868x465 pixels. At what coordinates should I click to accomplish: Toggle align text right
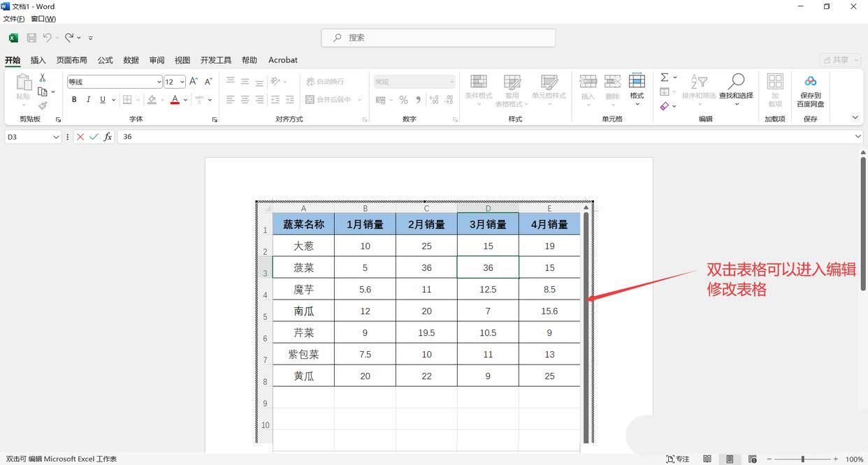pyautogui.click(x=259, y=100)
